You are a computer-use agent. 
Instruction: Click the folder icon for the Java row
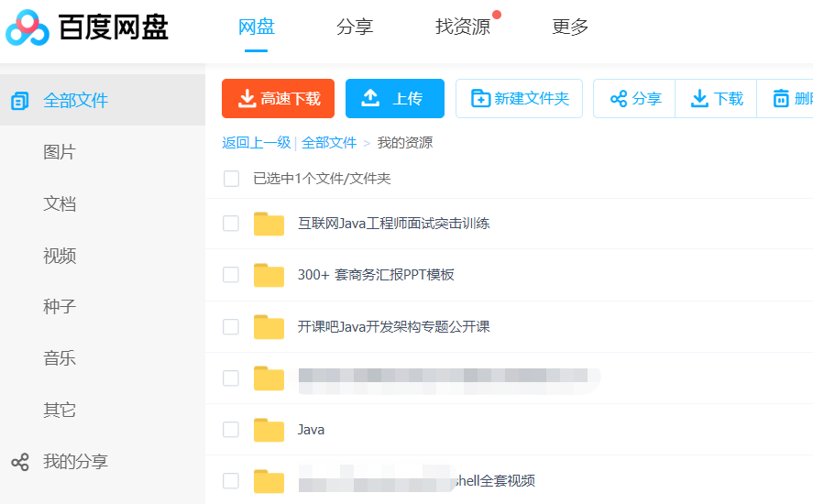pyautogui.click(x=269, y=430)
